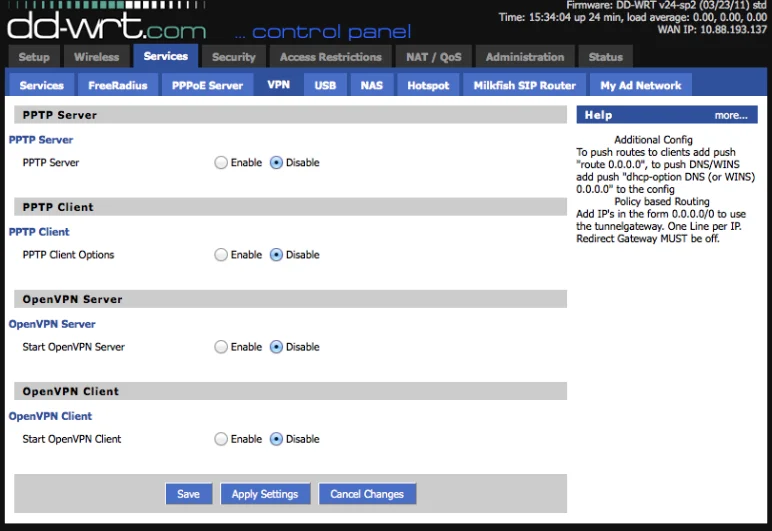
Task: Enable Start OpenVPN Server
Action: [221, 347]
